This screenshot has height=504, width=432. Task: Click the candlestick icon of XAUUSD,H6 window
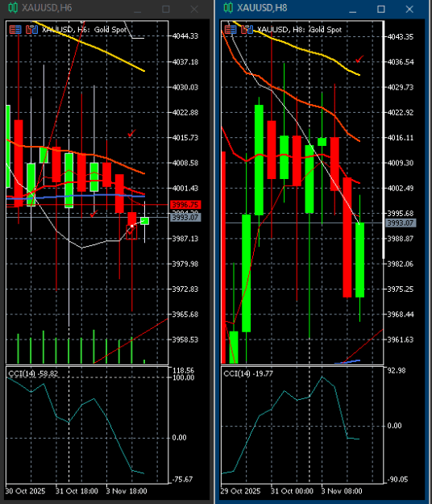(x=13, y=8)
